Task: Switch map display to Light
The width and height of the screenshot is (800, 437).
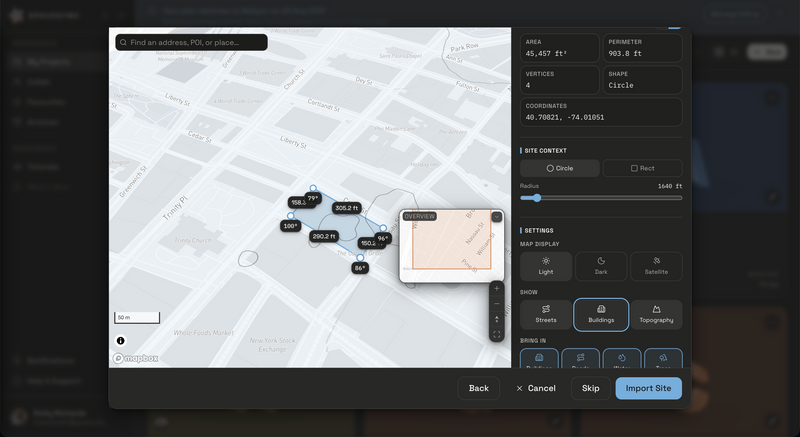Action: click(x=546, y=266)
